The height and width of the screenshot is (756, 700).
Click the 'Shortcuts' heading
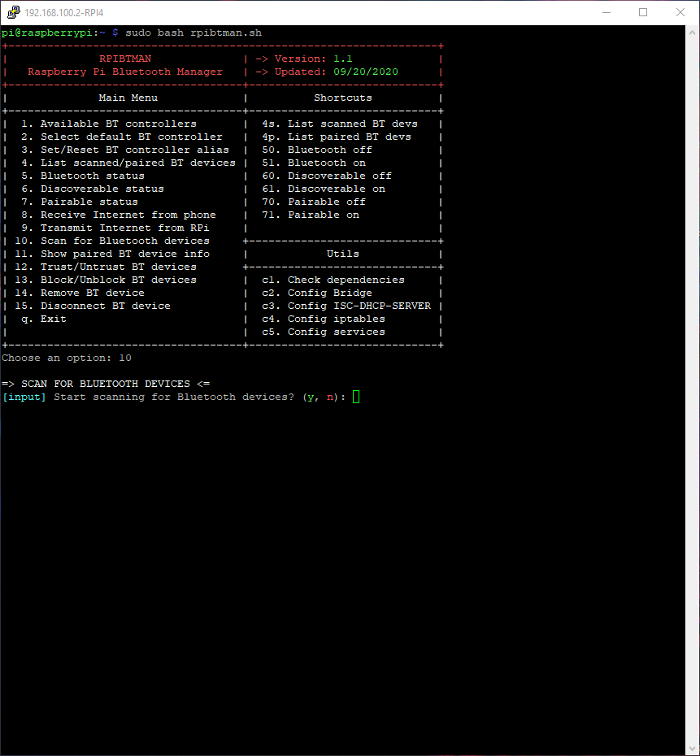[343, 98]
